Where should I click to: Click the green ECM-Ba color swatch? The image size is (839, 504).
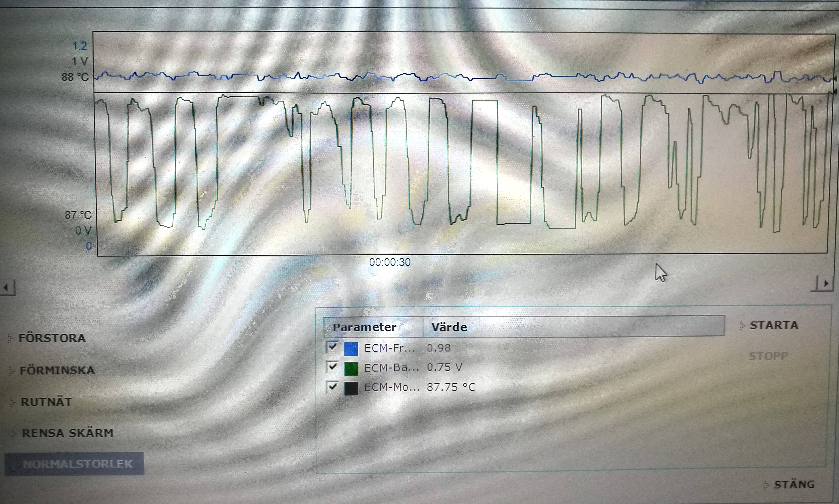pyautogui.click(x=351, y=369)
